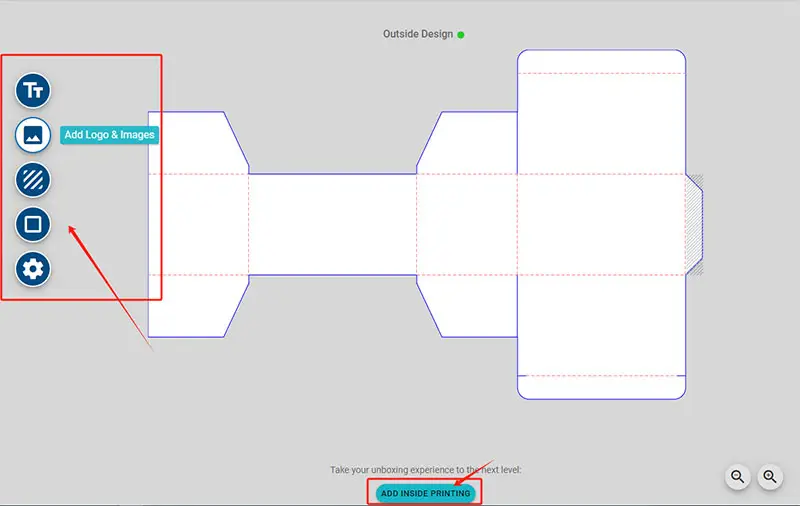This screenshot has width=800, height=506.
Task: Click the Outside Design heading
Action: tap(417, 34)
